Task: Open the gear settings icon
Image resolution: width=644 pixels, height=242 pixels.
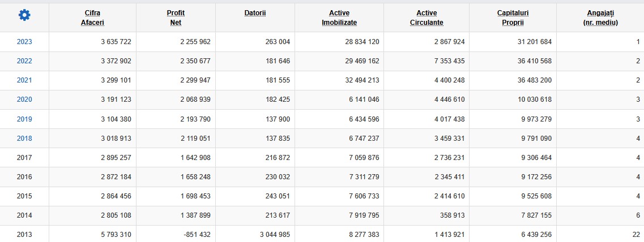Action: click(x=24, y=15)
